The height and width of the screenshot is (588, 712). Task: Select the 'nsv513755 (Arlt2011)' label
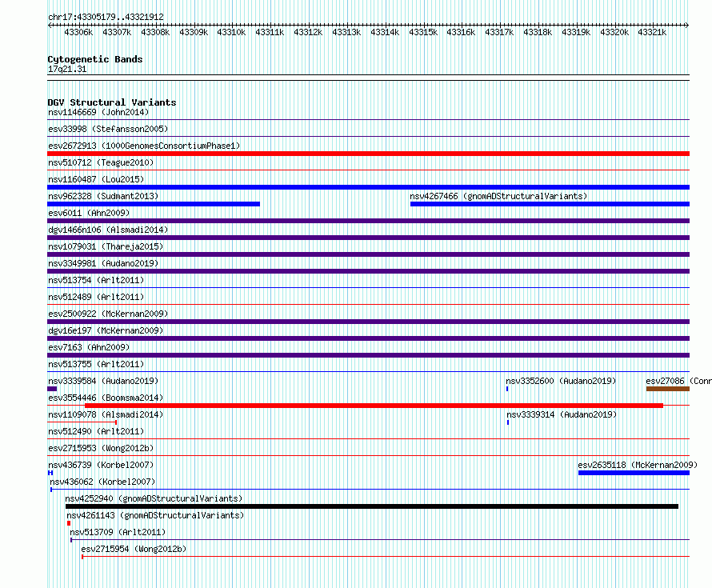pos(96,364)
